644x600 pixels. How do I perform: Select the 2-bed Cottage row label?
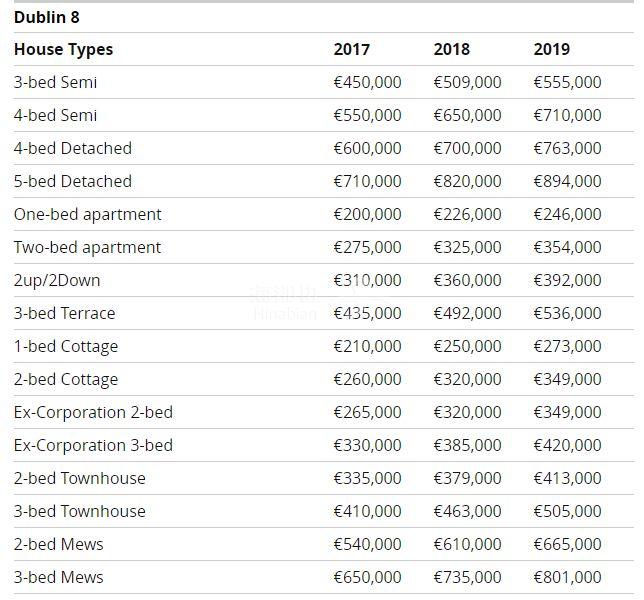[x=66, y=379]
